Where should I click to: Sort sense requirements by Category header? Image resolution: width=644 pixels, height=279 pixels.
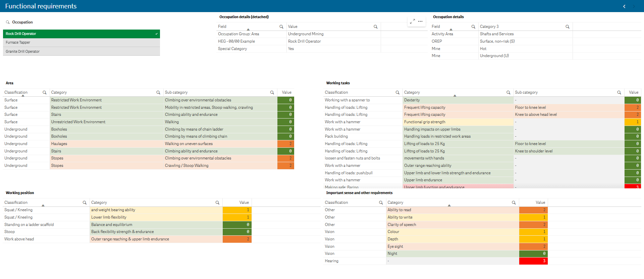[x=395, y=202]
